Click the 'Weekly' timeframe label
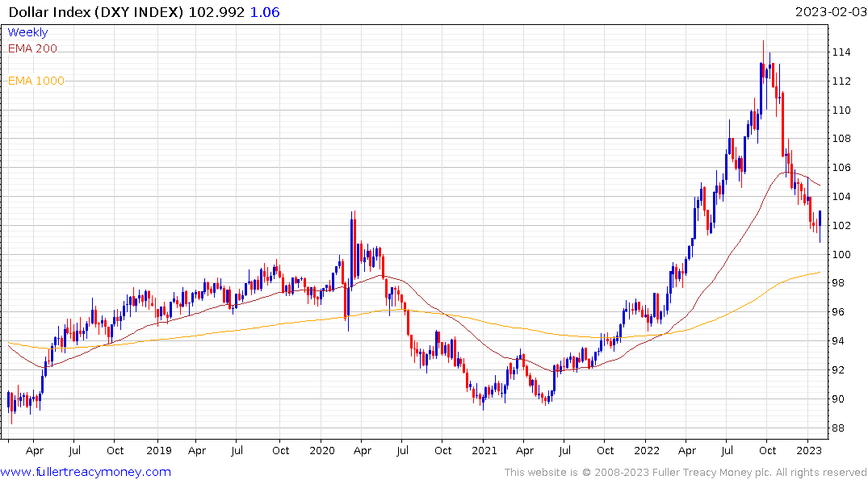The width and height of the screenshot is (868, 484). click(27, 32)
